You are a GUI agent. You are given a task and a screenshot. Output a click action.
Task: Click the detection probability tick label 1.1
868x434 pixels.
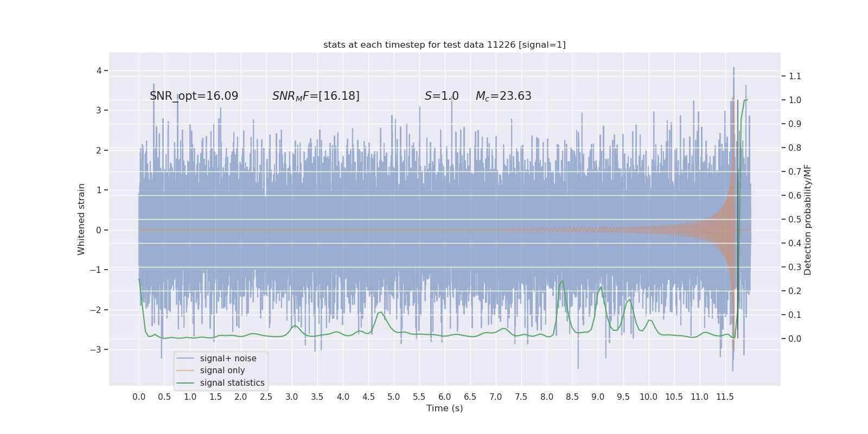point(795,76)
